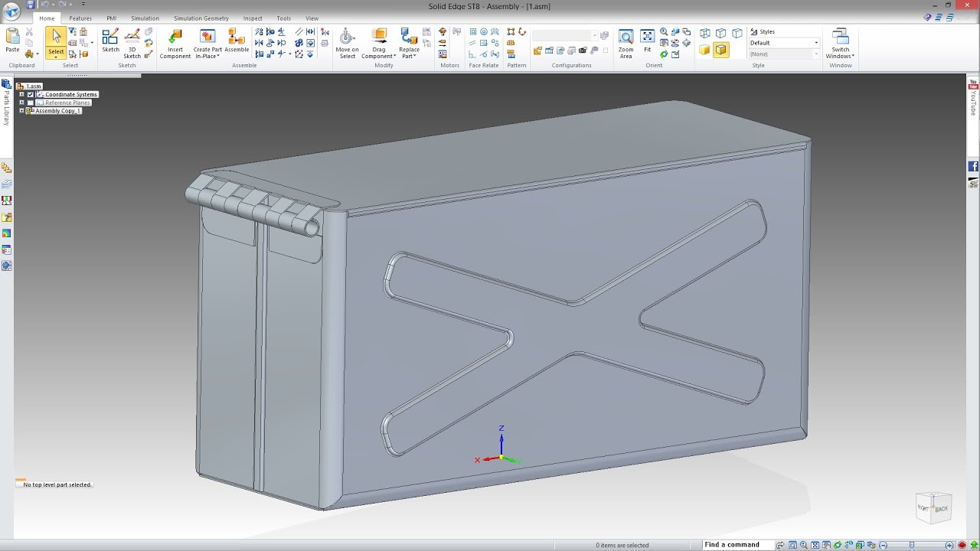Click the green upload arrow icon
Viewport: 980px width, 551px height.
click(x=974, y=545)
